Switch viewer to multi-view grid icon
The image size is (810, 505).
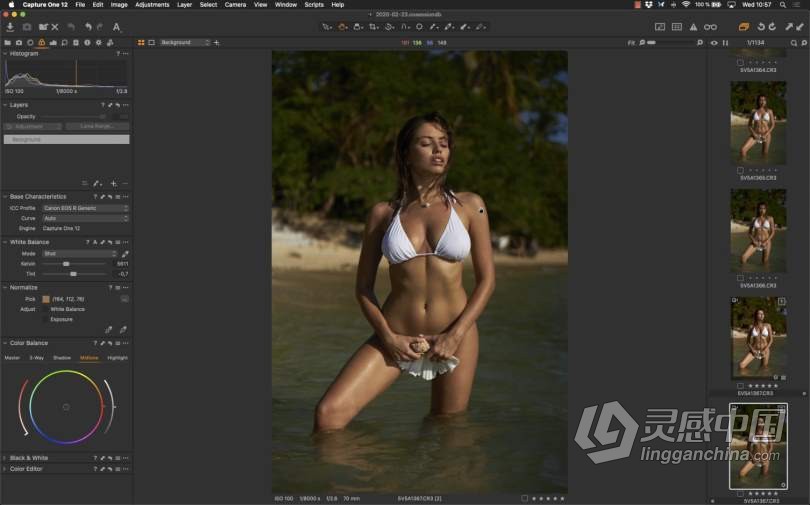point(141,43)
